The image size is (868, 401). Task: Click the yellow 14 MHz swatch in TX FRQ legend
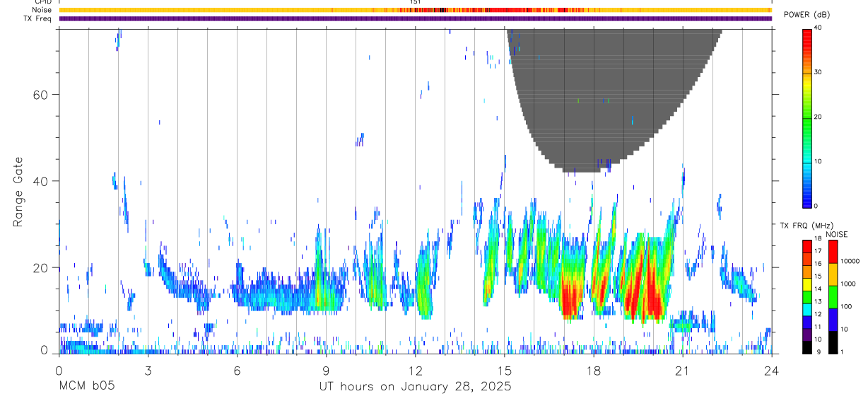(807, 284)
